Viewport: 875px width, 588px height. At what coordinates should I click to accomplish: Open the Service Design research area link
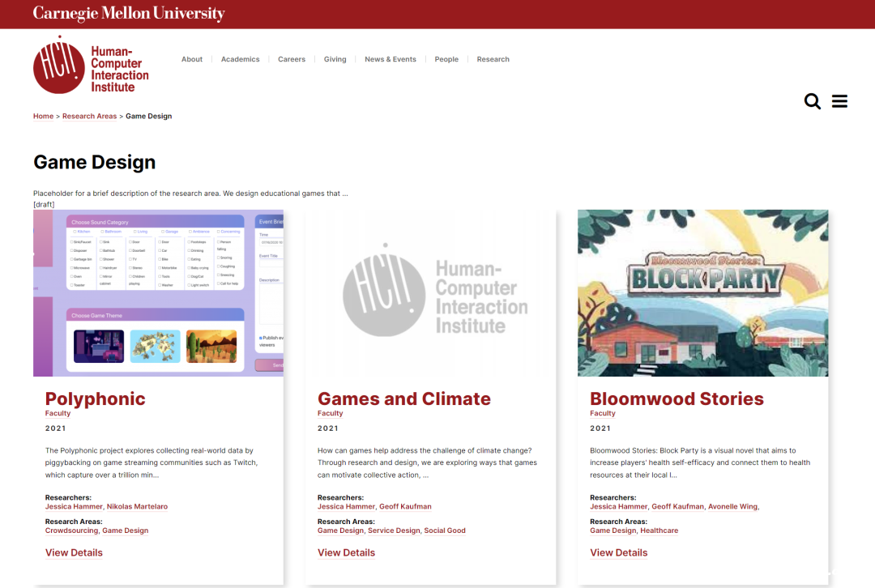(394, 530)
